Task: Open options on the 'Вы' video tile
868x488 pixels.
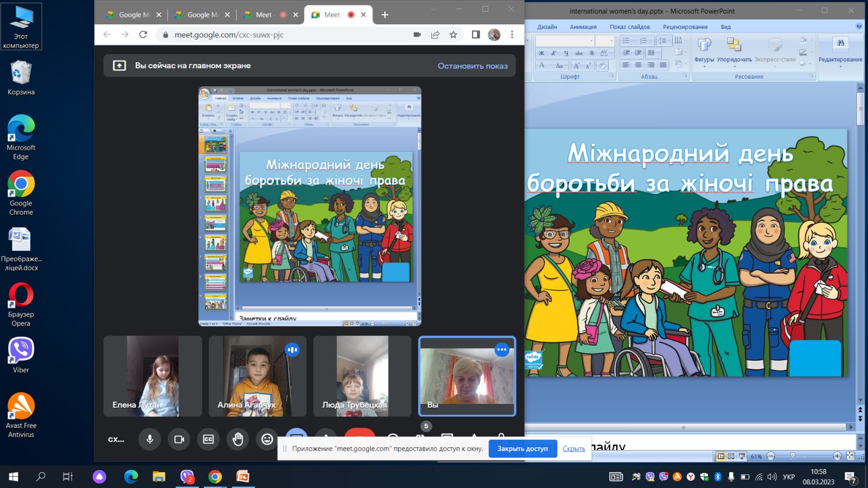Action: click(x=502, y=350)
